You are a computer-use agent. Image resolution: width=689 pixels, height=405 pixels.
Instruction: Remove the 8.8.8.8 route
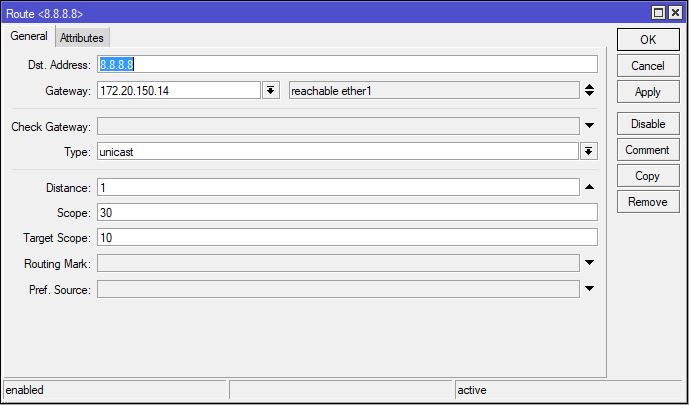point(647,202)
